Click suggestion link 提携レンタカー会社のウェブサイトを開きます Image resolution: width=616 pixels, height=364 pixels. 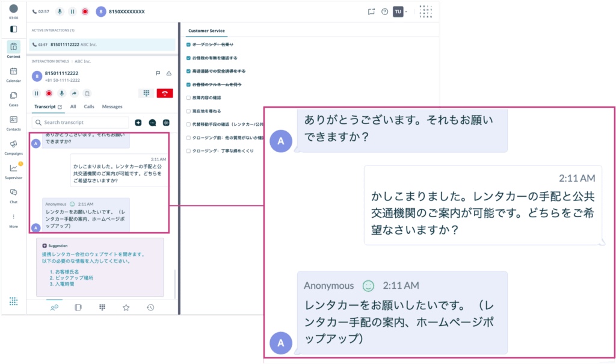[x=94, y=254]
